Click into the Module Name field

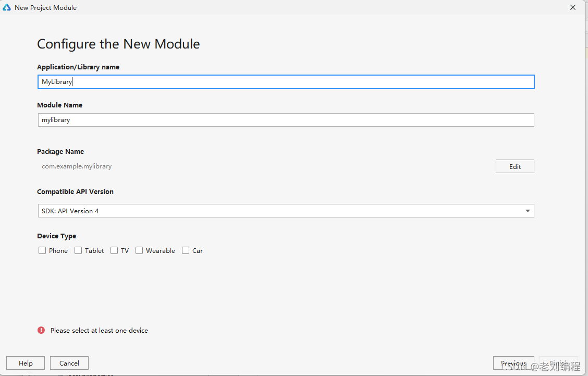[x=286, y=120]
